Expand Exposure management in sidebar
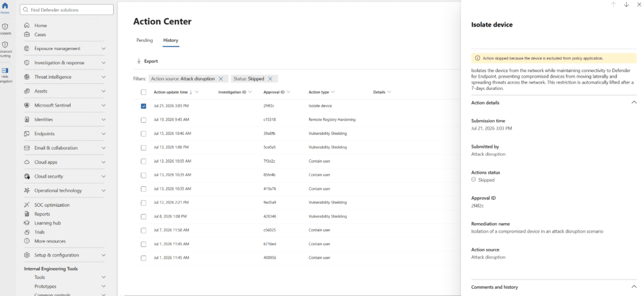The width and height of the screenshot is (644, 296). pos(103,48)
